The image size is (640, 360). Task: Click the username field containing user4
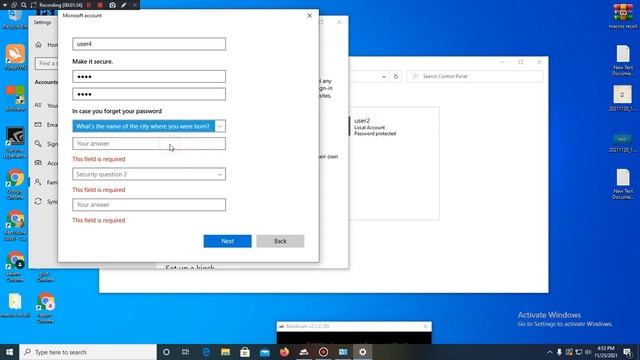[149, 44]
